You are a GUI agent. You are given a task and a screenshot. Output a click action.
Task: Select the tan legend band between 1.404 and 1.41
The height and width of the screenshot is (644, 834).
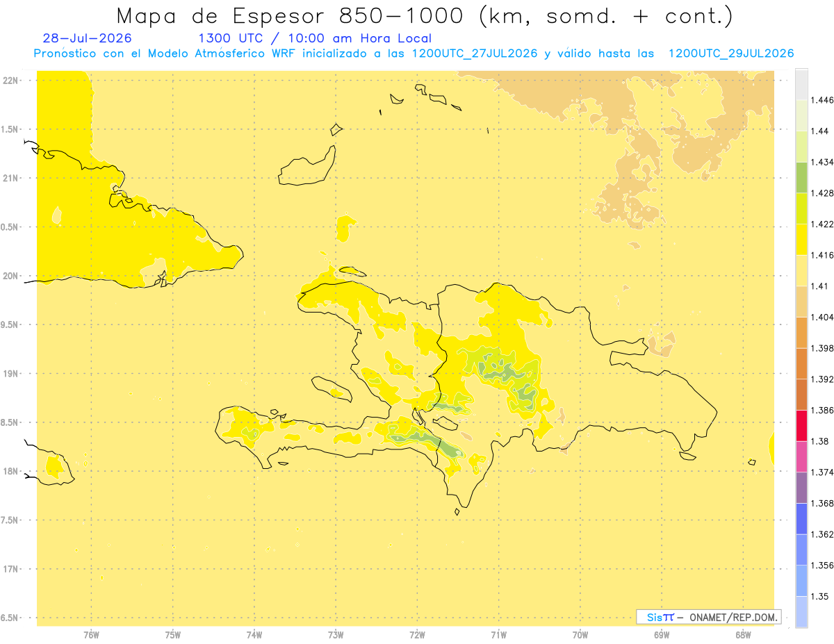click(x=801, y=302)
